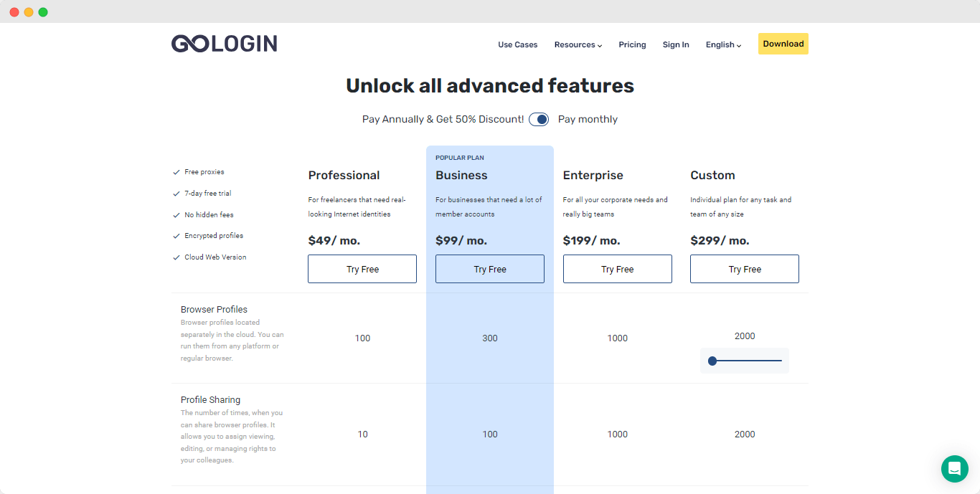Click the Business profile sharing value 100
Screen dimensions: 980x494
490,434
